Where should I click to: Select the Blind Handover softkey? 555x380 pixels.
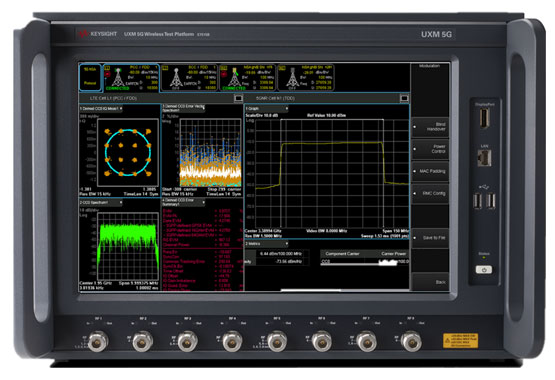[430, 127]
